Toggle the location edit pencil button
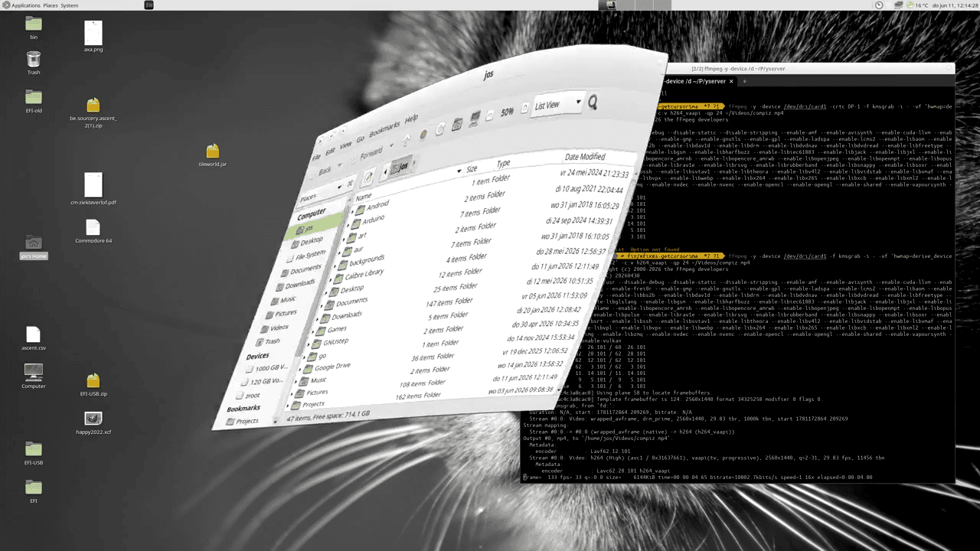Screen dimensions: 980x551 tap(368, 177)
